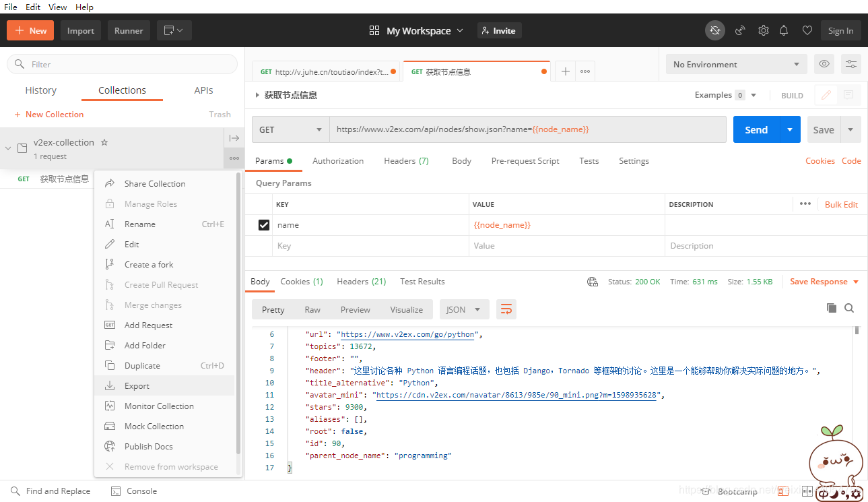Click edit pencil icon beside BUILD
868x502 pixels.
point(826,95)
